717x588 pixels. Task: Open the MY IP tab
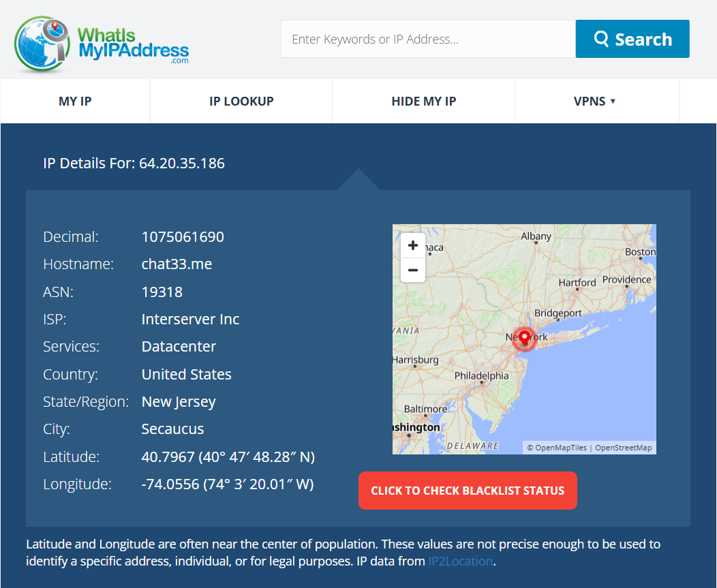(x=75, y=101)
